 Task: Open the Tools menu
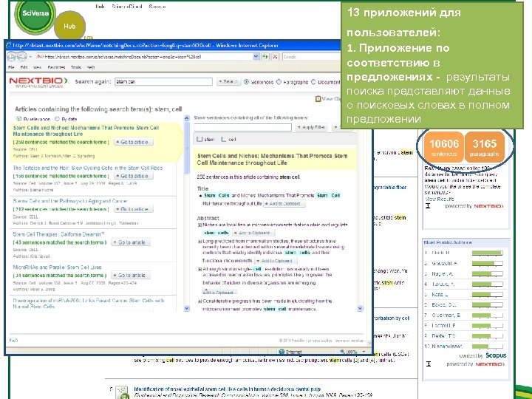(75, 67)
